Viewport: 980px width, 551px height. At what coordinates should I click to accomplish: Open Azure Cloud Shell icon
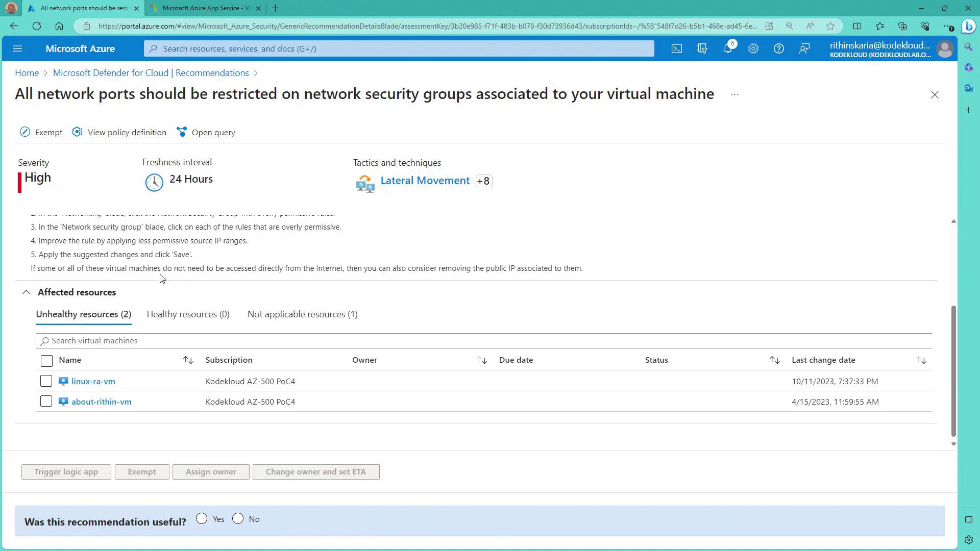pyautogui.click(x=676, y=48)
